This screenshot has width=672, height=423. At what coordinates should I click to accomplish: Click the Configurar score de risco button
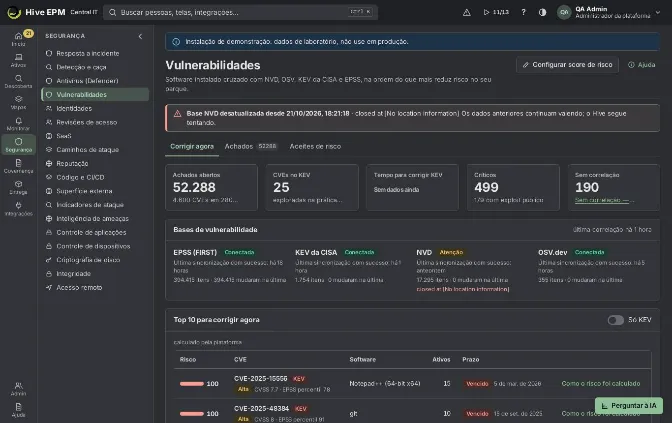[x=567, y=65]
